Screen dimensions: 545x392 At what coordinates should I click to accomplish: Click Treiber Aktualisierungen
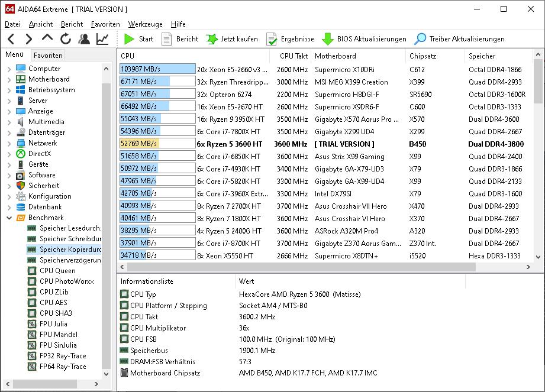459,39
